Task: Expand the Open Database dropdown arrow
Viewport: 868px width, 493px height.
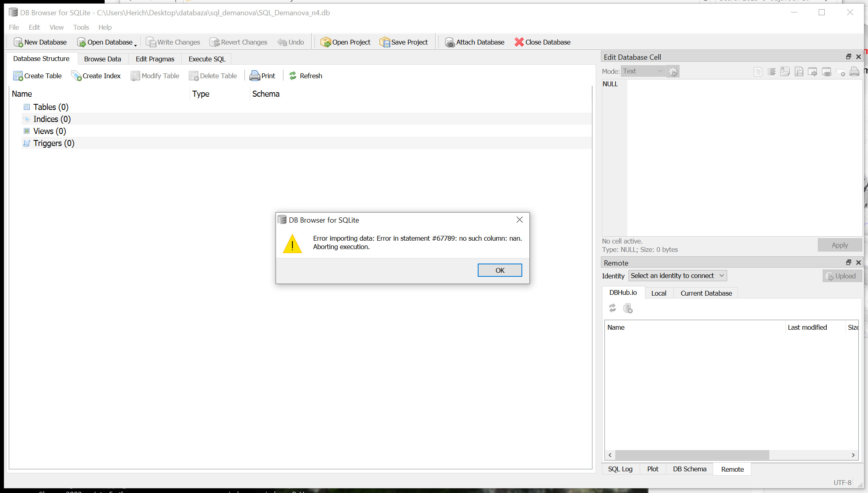Action: pos(136,45)
